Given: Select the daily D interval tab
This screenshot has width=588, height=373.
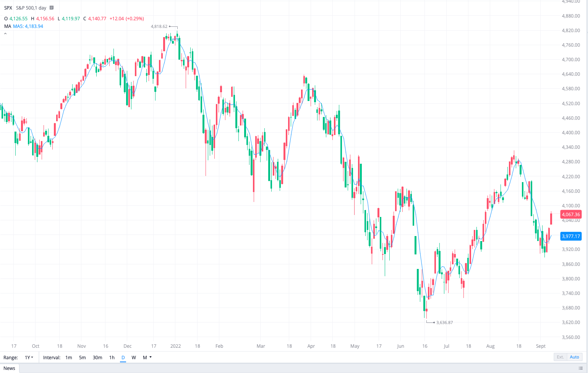Looking at the screenshot, I should tap(123, 357).
